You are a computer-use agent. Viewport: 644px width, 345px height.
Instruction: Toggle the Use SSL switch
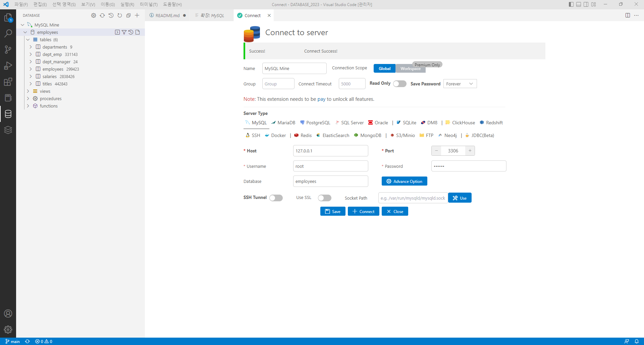coord(325,198)
